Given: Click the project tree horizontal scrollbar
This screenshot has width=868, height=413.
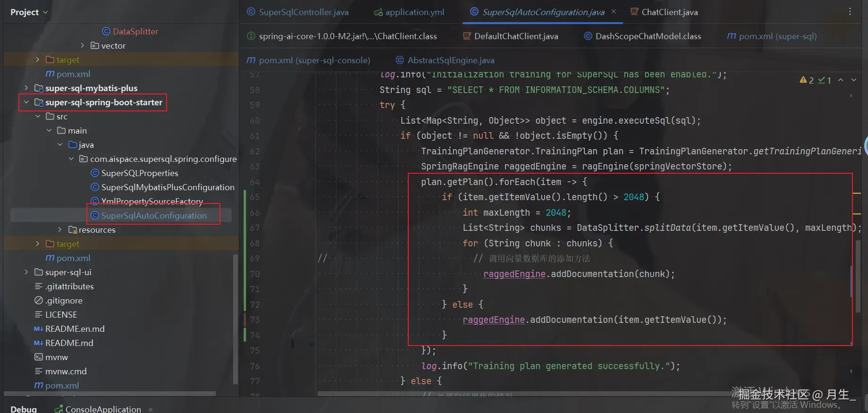Looking at the screenshot, I should click(110, 393).
